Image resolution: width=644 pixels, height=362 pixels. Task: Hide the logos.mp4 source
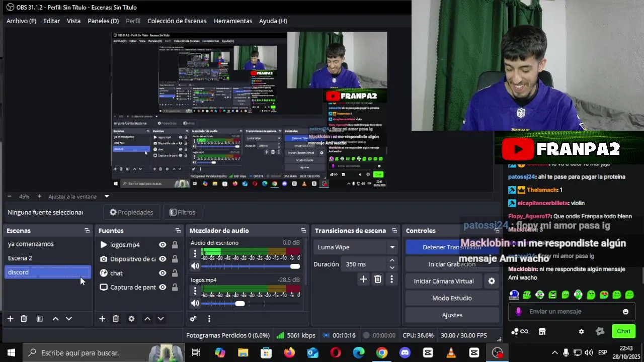[x=163, y=245]
